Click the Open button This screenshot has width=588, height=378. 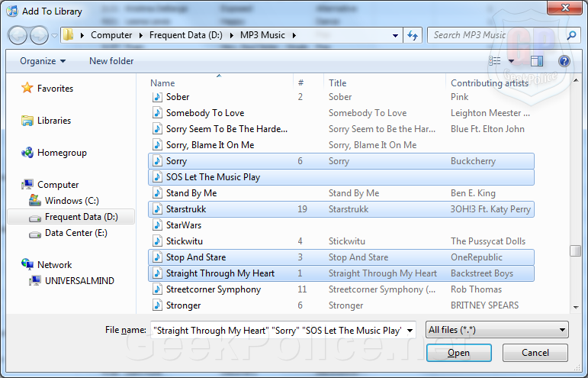click(x=458, y=353)
